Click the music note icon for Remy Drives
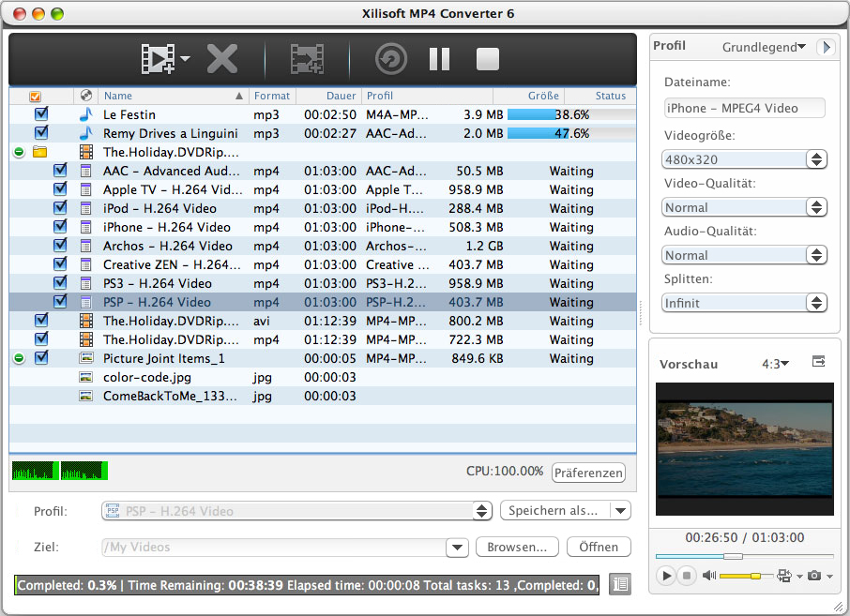850x616 pixels. pyautogui.click(x=85, y=133)
